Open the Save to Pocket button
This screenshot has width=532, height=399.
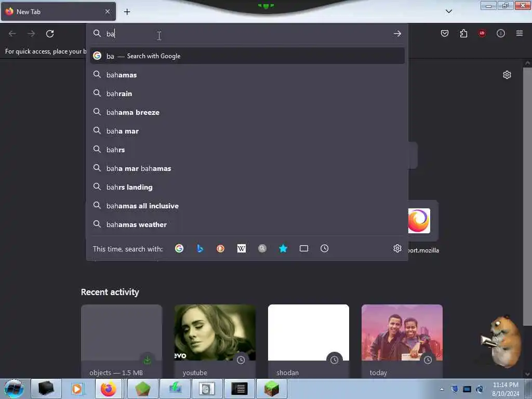[x=445, y=33]
